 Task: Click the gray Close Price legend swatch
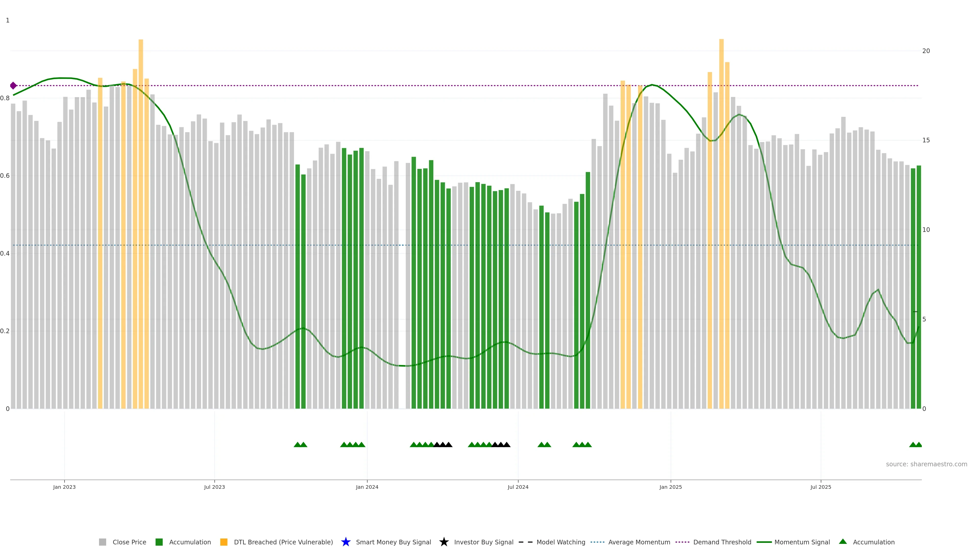pos(102,542)
